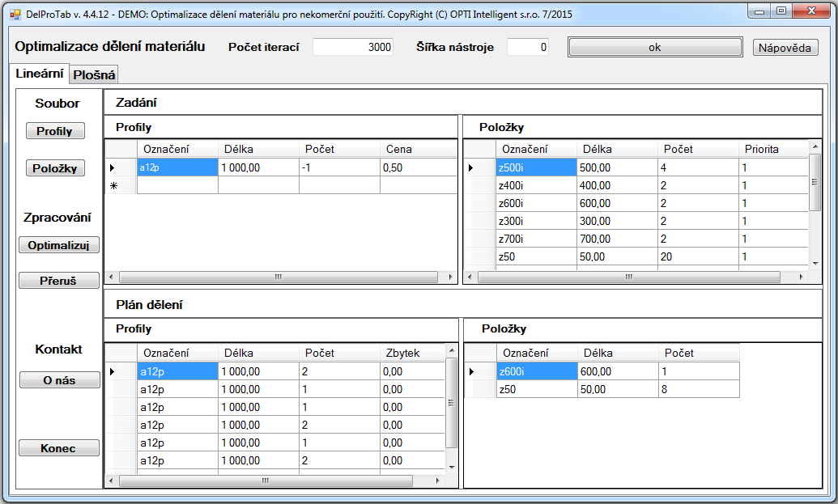Stop processing with Přeruš button
The image size is (838, 504).
58,281
